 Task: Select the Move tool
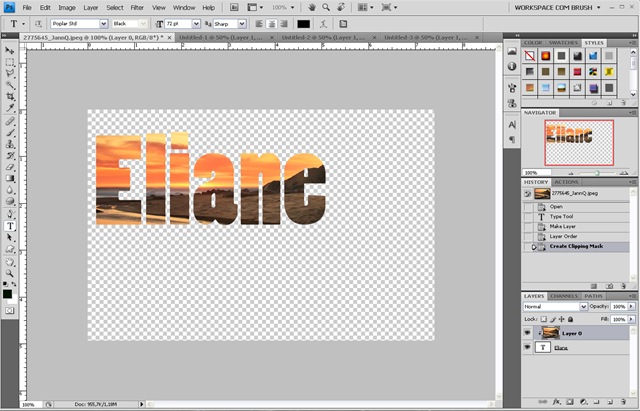pos(10,51)
